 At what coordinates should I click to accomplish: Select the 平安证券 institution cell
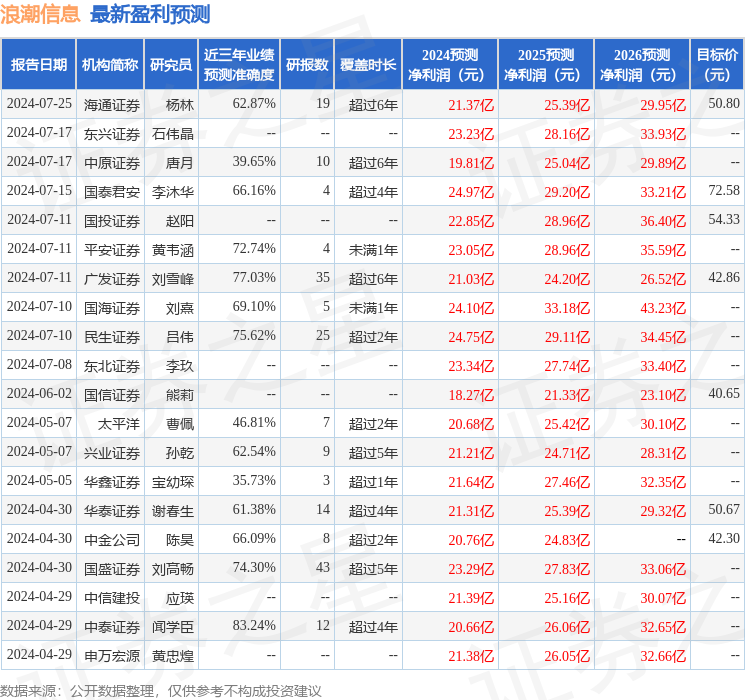coord(112,250)
